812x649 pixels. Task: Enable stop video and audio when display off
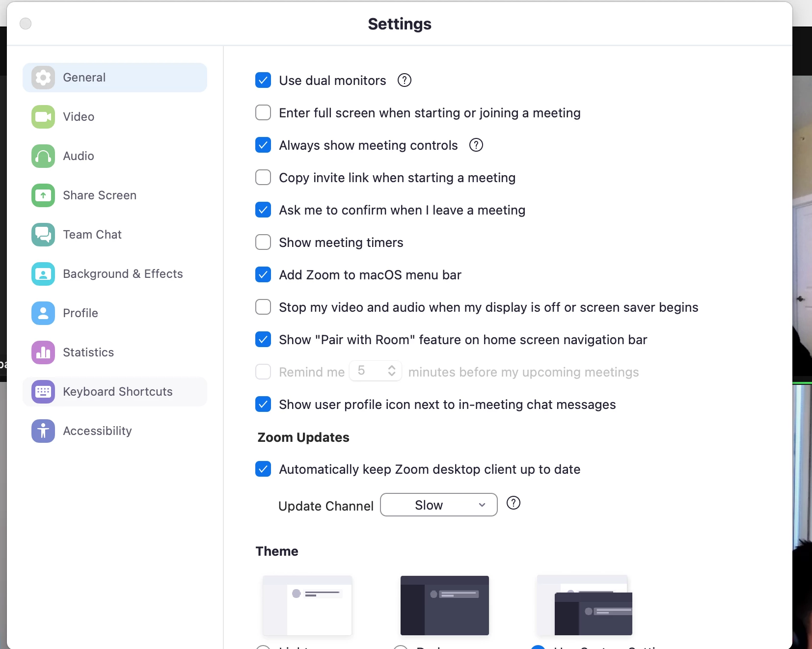click(263, 307)
